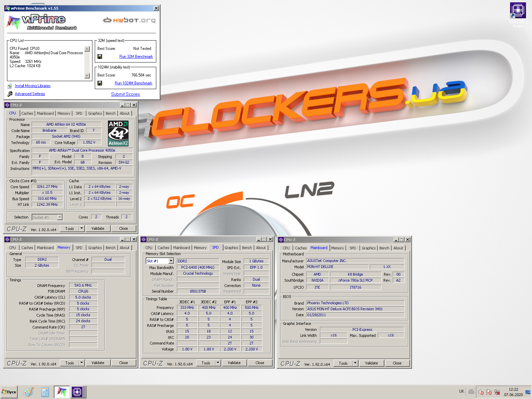Viewport: 532px width, 399px height.
Task: Click the Advanced Settings wrench icon
Action: [10, 94]
